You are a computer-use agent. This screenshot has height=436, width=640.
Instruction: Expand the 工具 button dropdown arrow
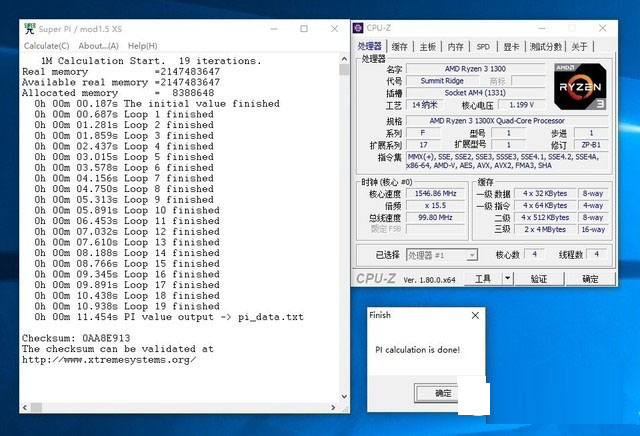click(x=508, y=279)
